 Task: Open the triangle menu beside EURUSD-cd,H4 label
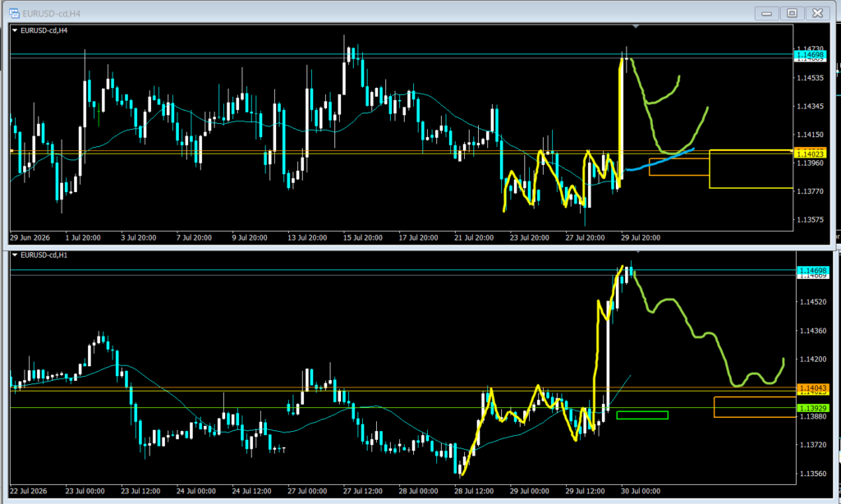point(15,30)
